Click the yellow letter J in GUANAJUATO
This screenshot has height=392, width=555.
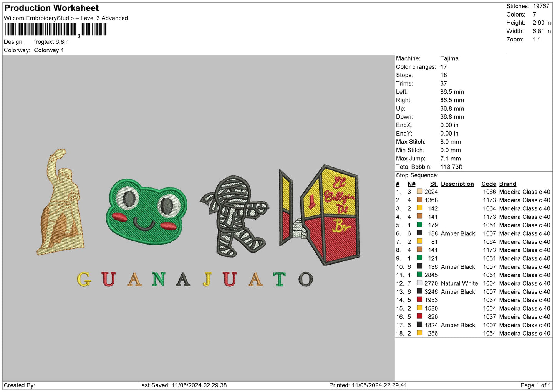click(207, 279)
